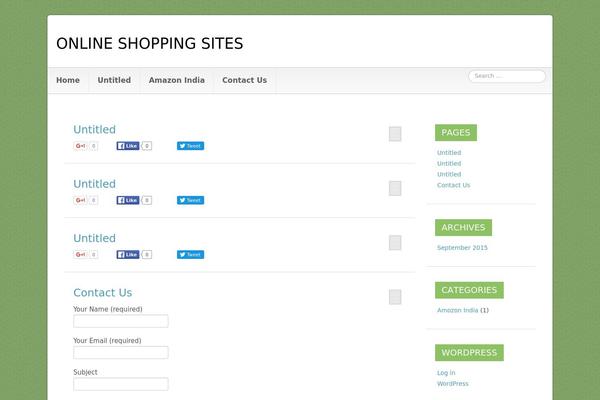
Task: Click the Log in link
Action: point(446,373)
